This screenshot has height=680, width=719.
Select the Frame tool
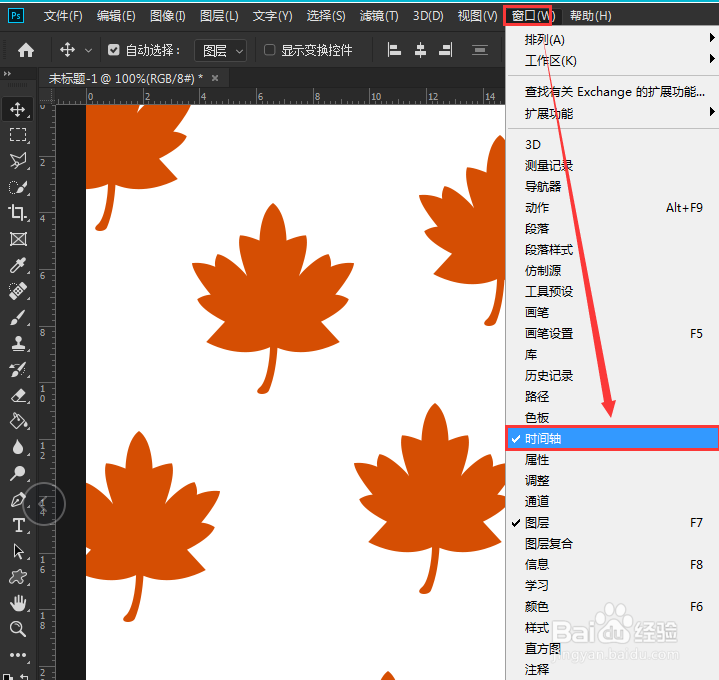coord(18,239)
